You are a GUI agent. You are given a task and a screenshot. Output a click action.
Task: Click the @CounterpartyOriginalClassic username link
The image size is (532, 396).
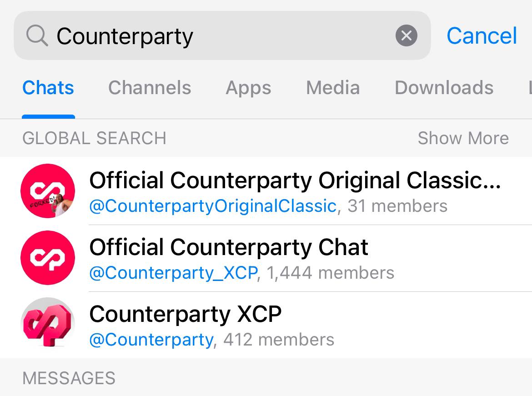tap(213, 206)
